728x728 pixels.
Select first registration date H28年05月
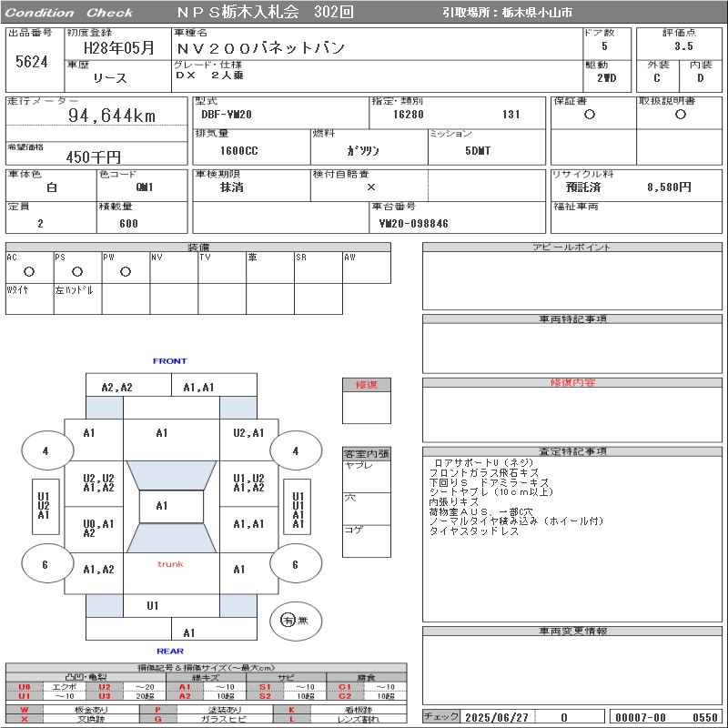[x=119, y=48]
